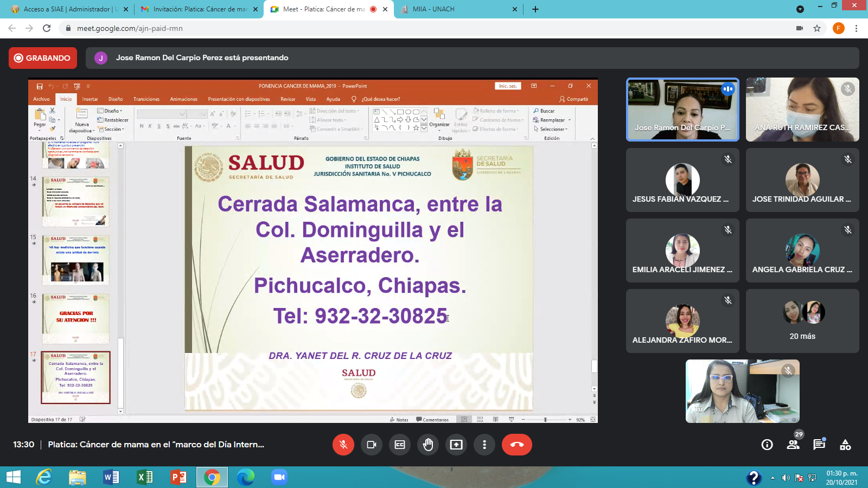The image size is (868, 488).
Task: Open chat with everyone panel
Action: [x=819, y=445]
